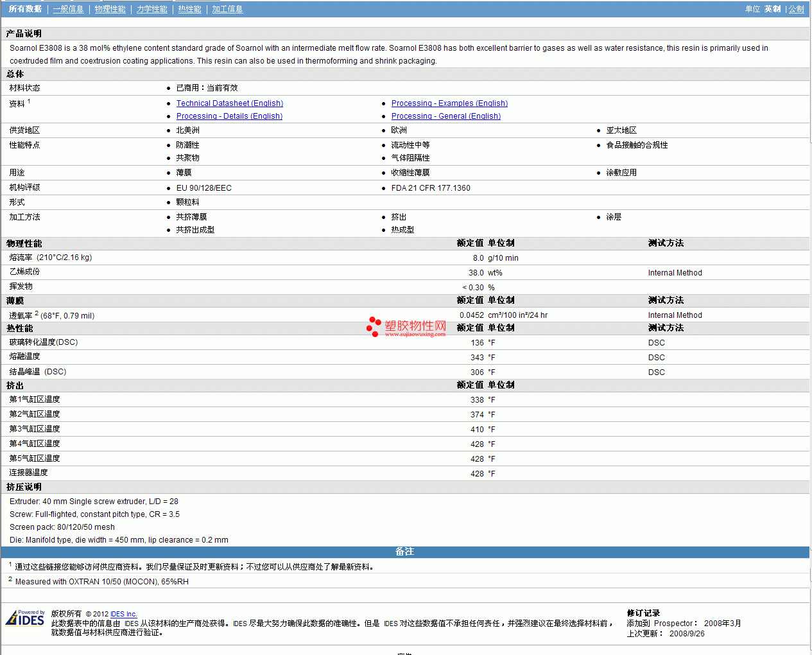The width and height of the screenshot is (812, 655).
Task: Select the 北美洲 region entry
Action: tap(187, 130)
